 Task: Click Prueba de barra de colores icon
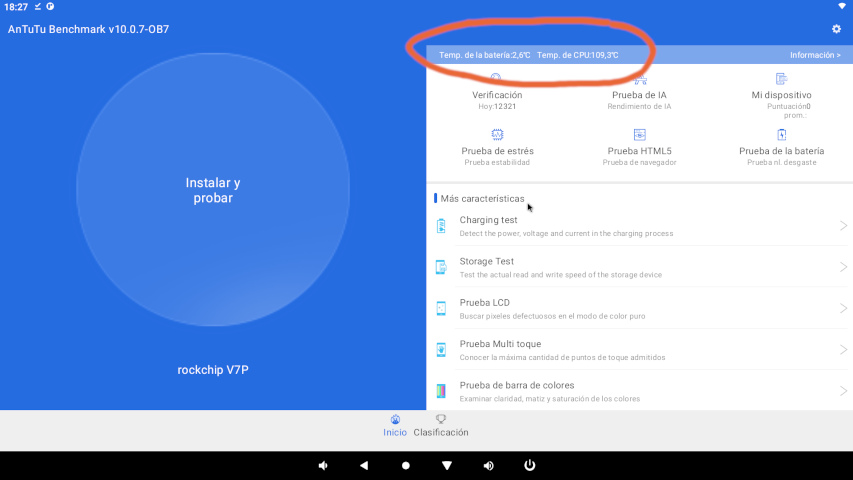click(441, 391)
